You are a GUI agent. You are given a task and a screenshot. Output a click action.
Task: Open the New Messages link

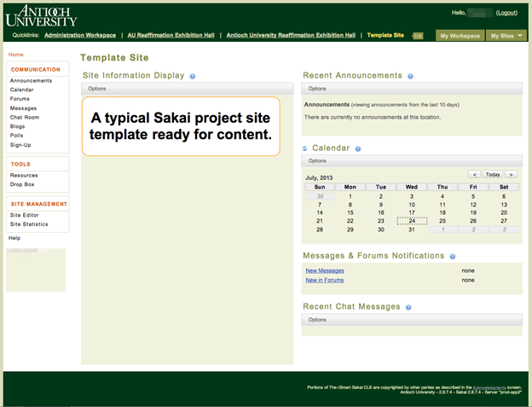tap(325, 270)
